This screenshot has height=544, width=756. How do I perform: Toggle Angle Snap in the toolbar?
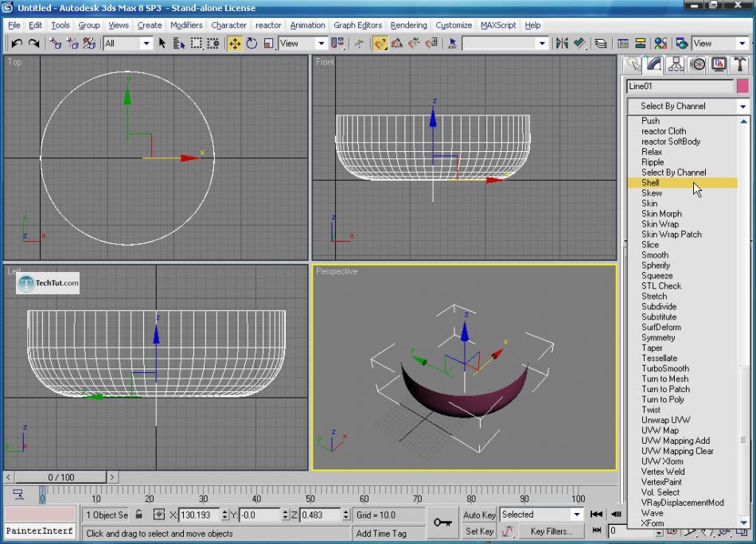[397, 44]
